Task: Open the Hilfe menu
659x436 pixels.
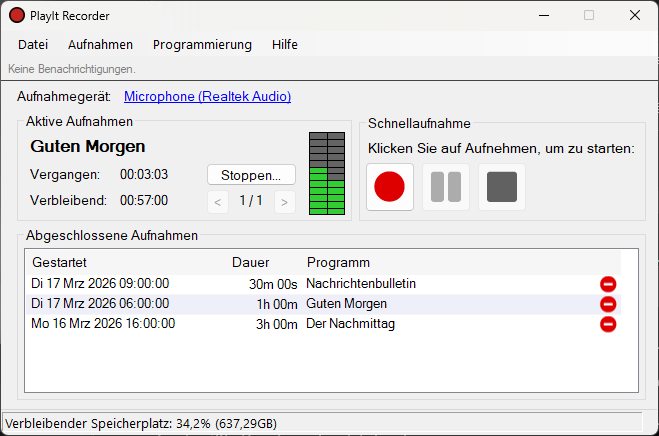Action: 285,45
